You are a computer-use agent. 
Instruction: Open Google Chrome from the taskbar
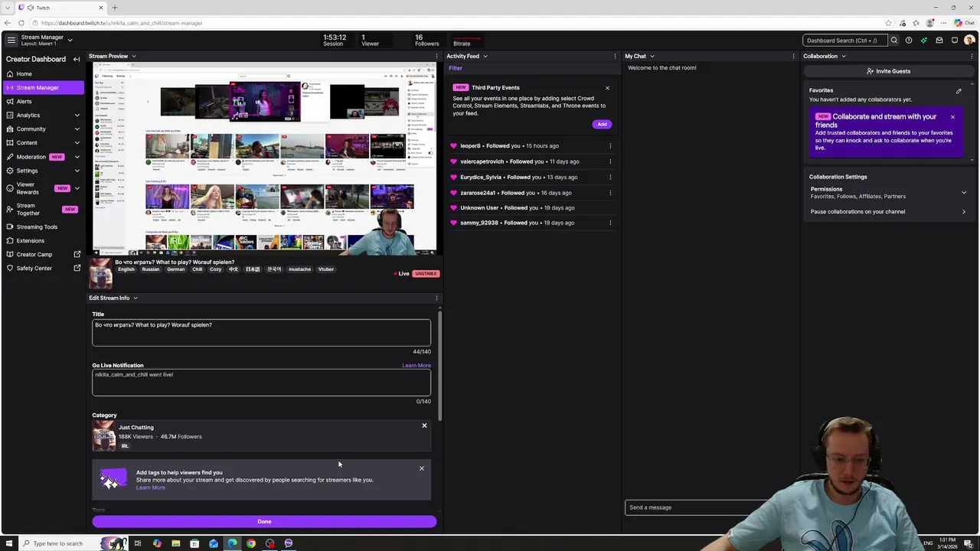tap(250, 543)
